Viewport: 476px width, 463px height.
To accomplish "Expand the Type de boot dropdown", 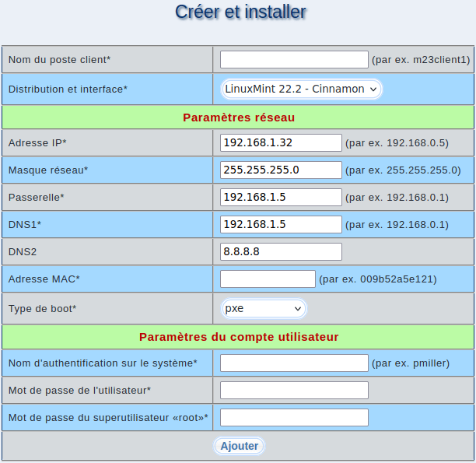I will click(264, 308).
